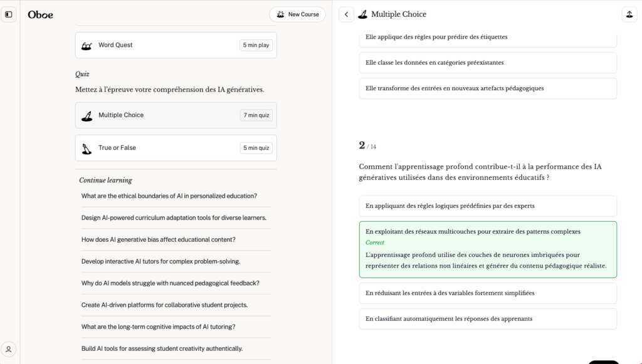The height and width of the screenshot is (364, 642).
Task: Go back using the left chevron button
Action: [346, 14]
